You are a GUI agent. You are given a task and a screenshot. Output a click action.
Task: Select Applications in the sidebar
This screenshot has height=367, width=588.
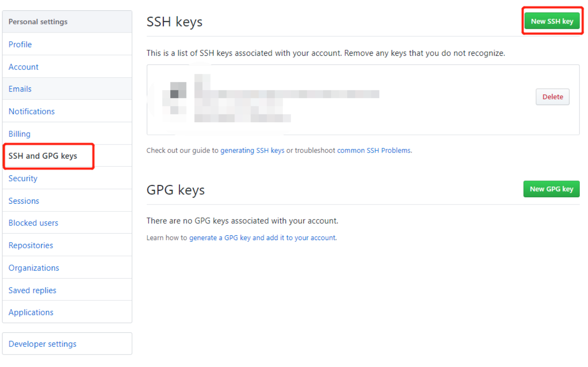point(67,312)
